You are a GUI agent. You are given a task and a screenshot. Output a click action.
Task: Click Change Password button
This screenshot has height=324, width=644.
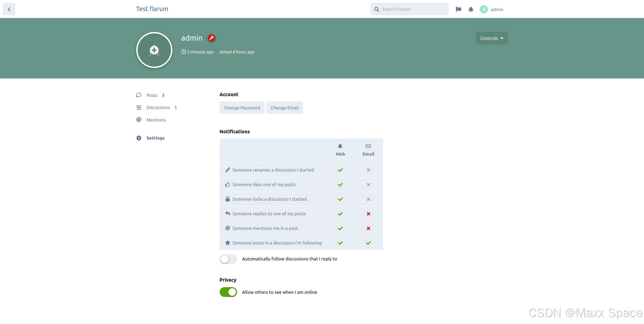(242, 108)
